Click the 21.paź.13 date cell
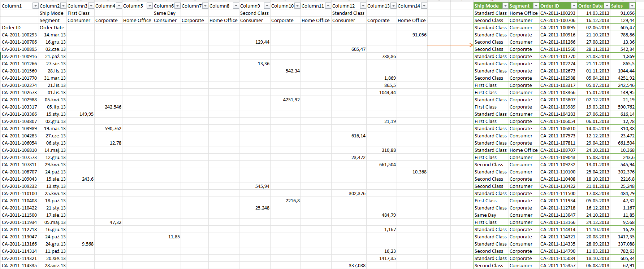 [x=53, y=57]
